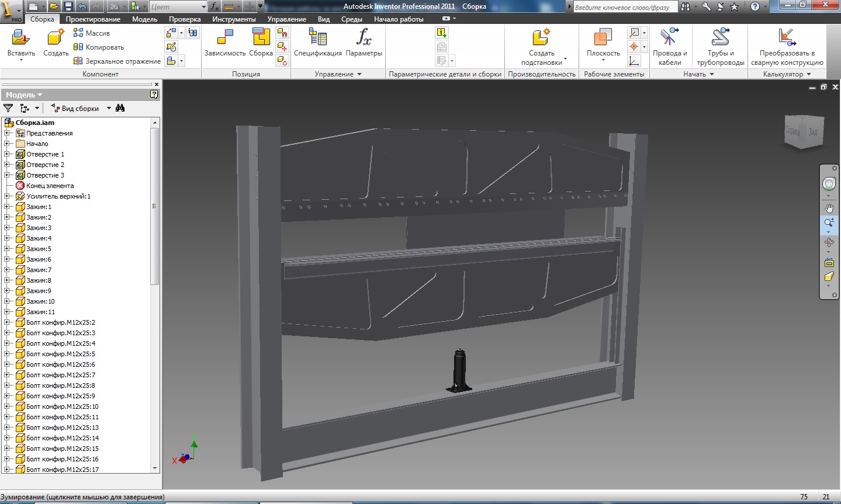This screenshot has width=841, height=504.
Task: Open the Начало работы tab
Action: (399, 19)
